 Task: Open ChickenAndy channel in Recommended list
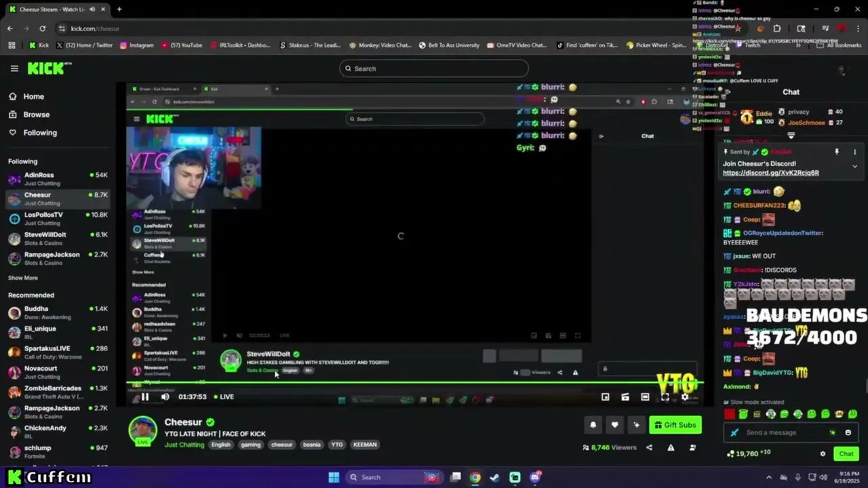pyautogui.click(x=58, y=432)
